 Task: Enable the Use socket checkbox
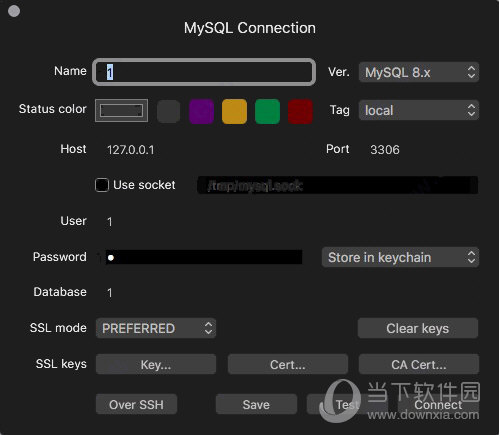pos(102,185)
